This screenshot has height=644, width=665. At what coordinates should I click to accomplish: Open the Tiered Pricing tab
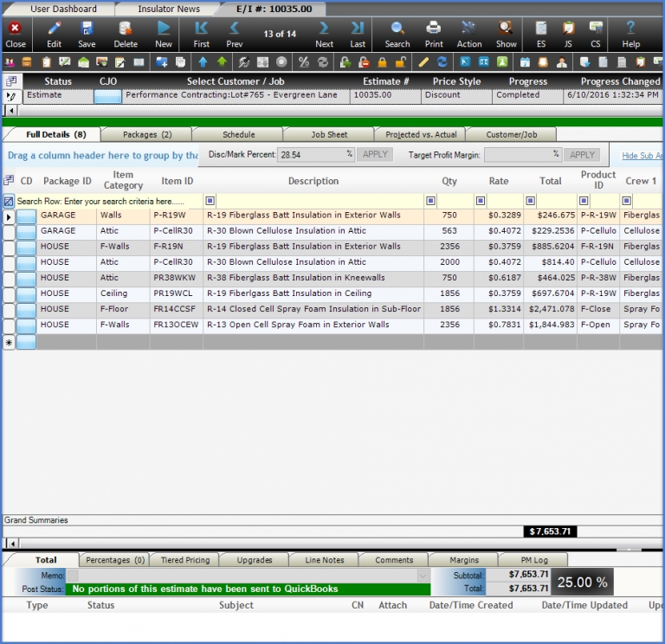click(x=184, y=560)
